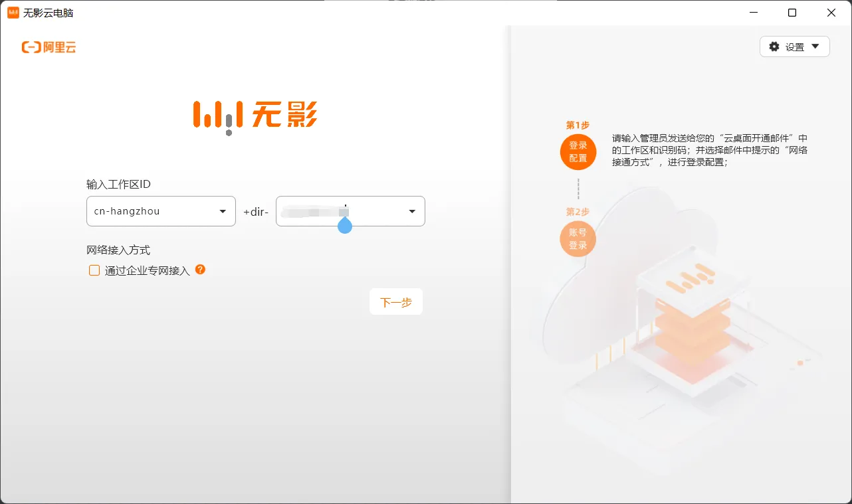
Task: Click the 下一步 button
Action: coord(396,302)
